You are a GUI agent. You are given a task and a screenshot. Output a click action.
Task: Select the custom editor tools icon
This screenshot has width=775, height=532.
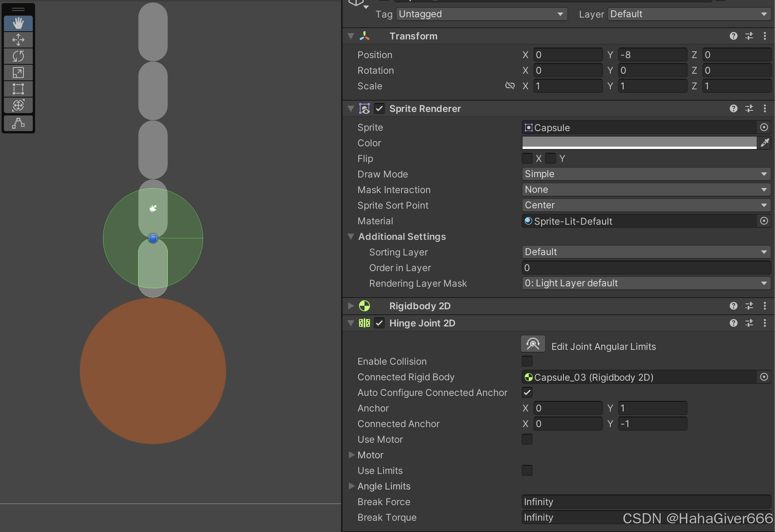18,123
